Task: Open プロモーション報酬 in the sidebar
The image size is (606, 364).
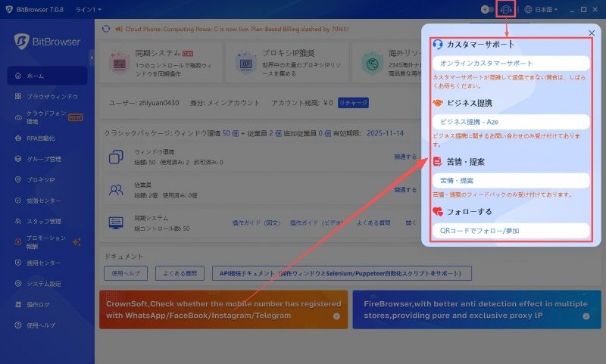Action: pos(47,242)
